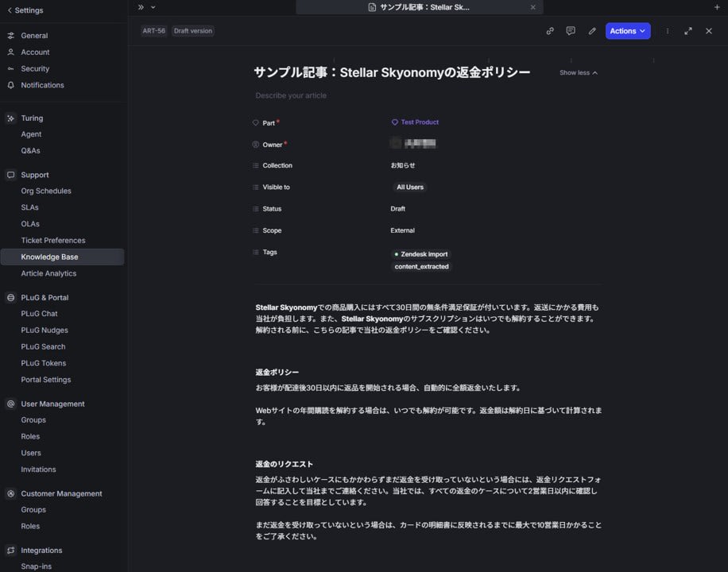Expand the article to full screen
Screen dimensions: 728x572
688,31
